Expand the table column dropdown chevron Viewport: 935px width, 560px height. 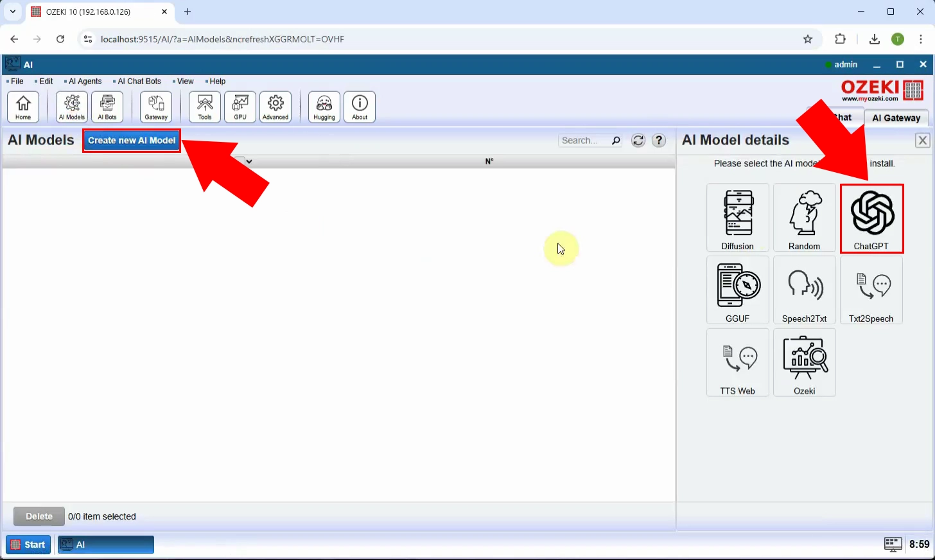point(249,161)
